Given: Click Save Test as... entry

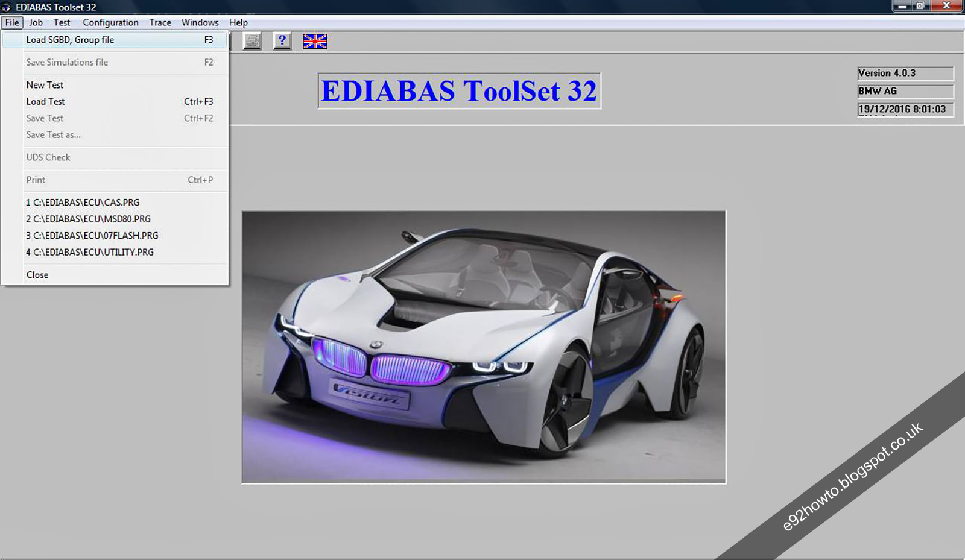Looking at the screenshot, I should pyautogui.click(x=115, y=134).
